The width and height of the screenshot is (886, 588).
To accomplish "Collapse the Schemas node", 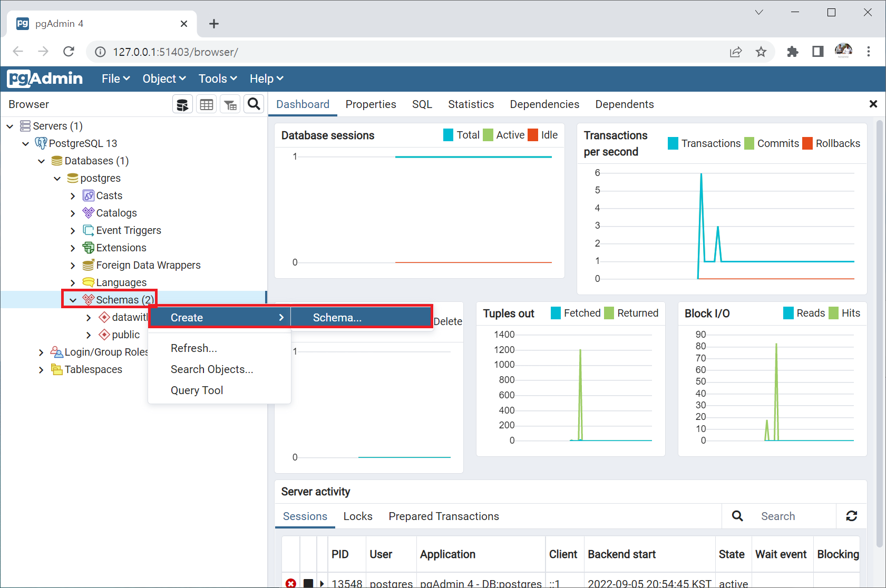I will [73, 300].
